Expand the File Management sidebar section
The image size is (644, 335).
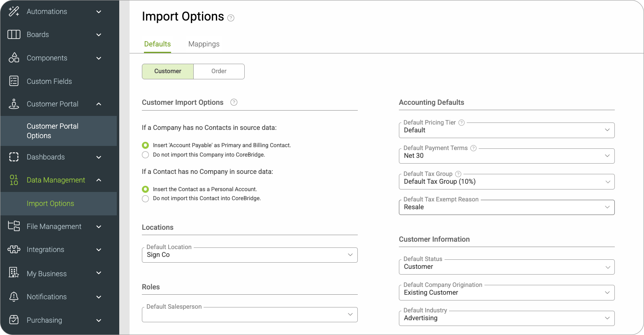tap(54, 226)
